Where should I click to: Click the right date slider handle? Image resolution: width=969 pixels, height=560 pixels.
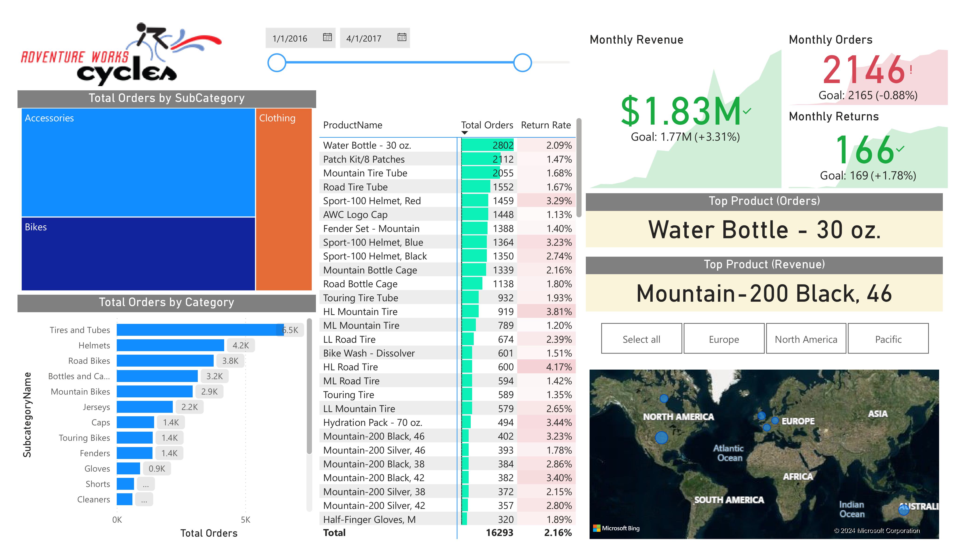[x=522, y=63]
